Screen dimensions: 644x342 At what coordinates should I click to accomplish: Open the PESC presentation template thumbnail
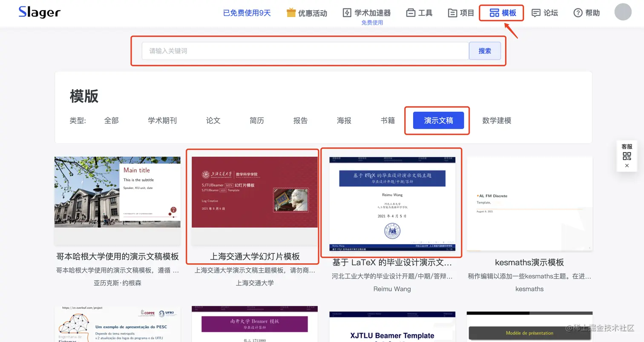click(118, 324)
